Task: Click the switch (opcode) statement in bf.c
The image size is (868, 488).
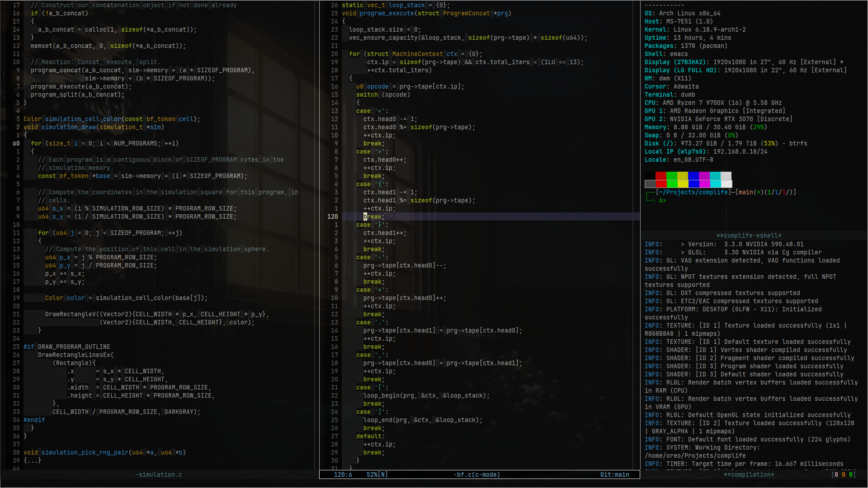Action: (383, 94)
